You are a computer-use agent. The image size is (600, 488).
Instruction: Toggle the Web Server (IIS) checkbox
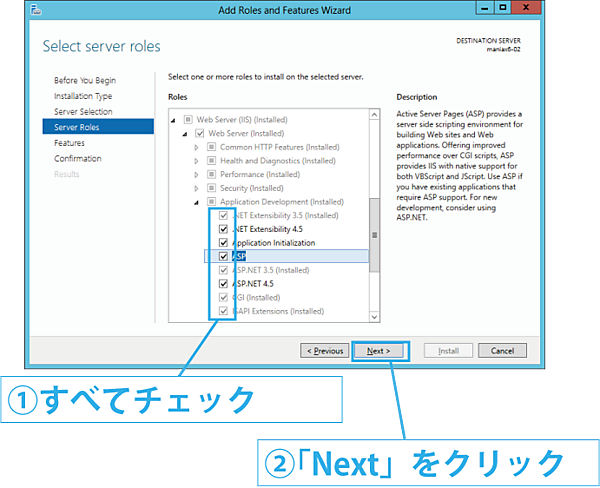click(x=188, y=119)
